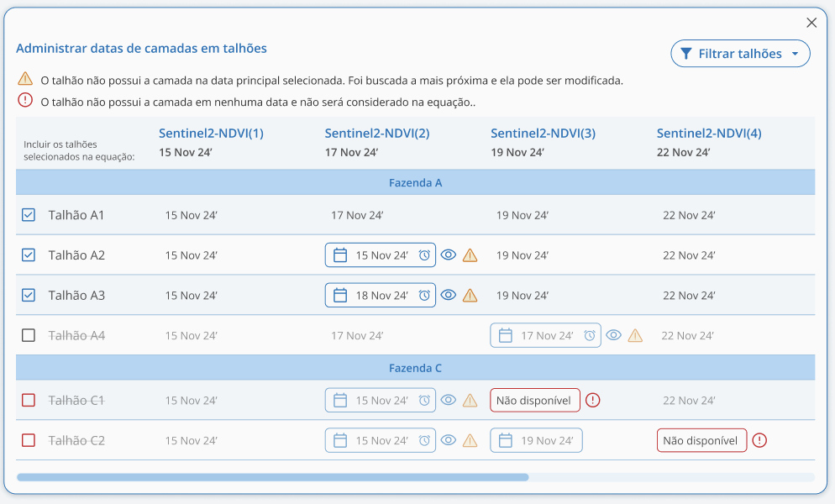Toggle the eye icon in Talhão A3 row

(x=449, y=296)
